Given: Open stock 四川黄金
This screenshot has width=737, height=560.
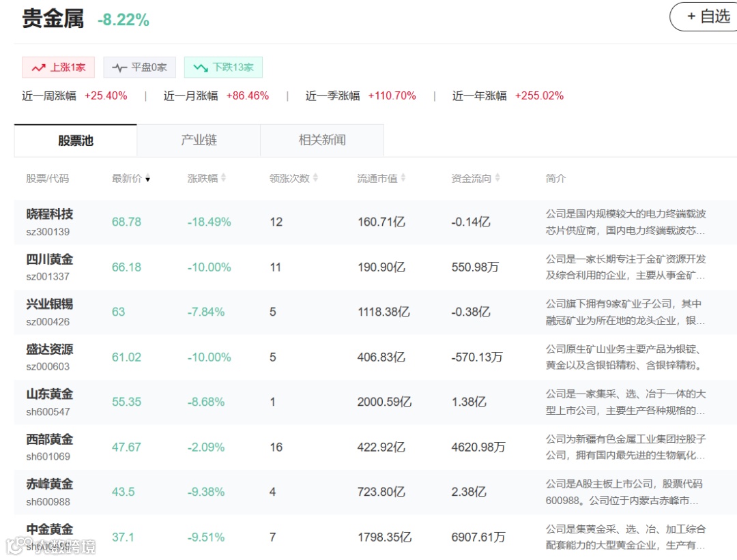Looking at the screenshot, I should 50,259.
